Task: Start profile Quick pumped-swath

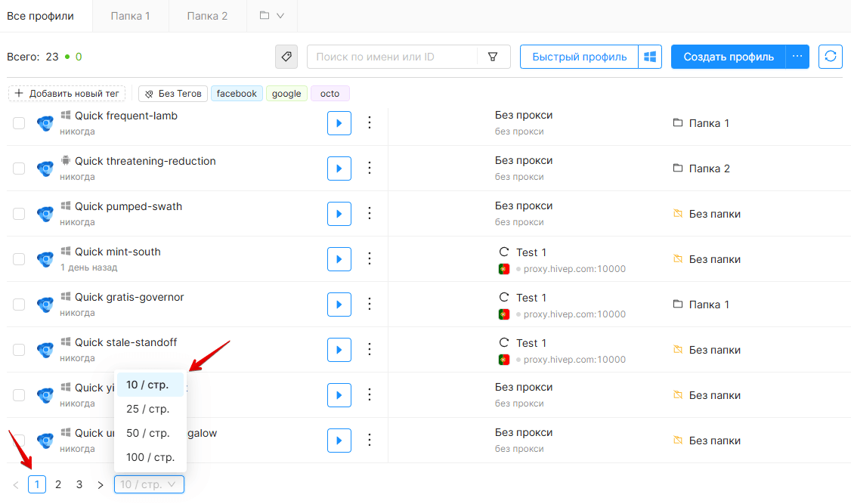Action: coord(339,214)
